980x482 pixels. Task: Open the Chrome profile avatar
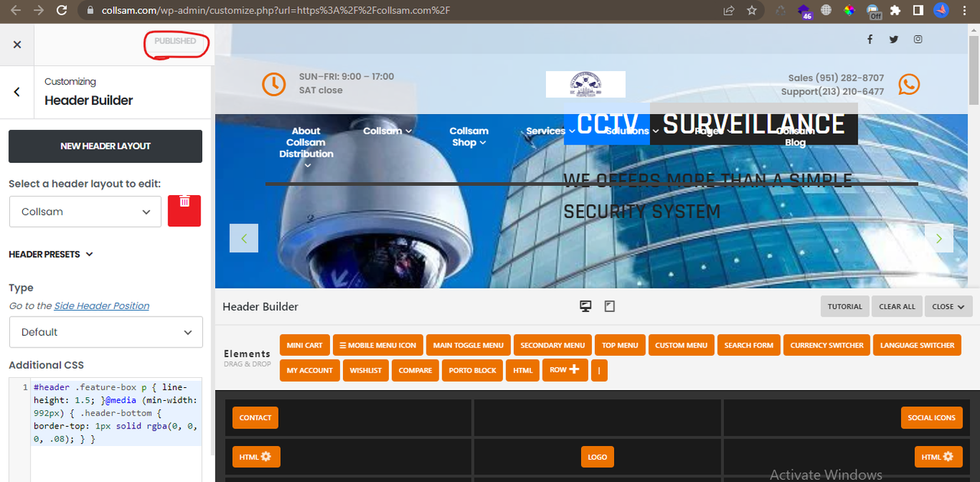[941, 11]
